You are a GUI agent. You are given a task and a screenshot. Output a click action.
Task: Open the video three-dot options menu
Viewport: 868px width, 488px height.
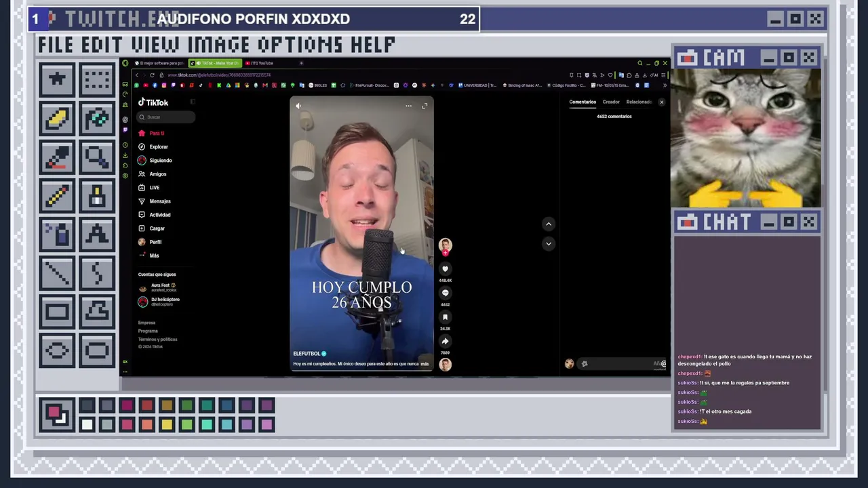click(408, 106)
